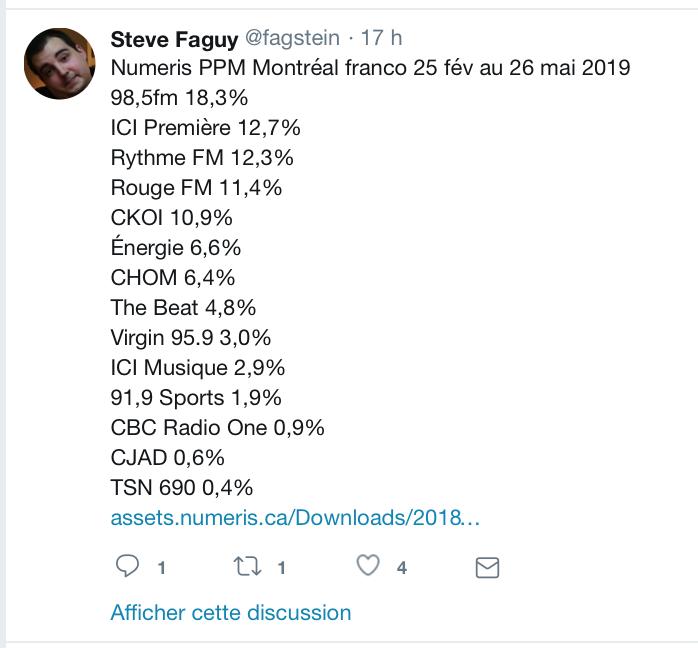The image size is (698, 648).
Task: Click the retweet count number 1
Action: pyautogui.click(x=281, y=568)
